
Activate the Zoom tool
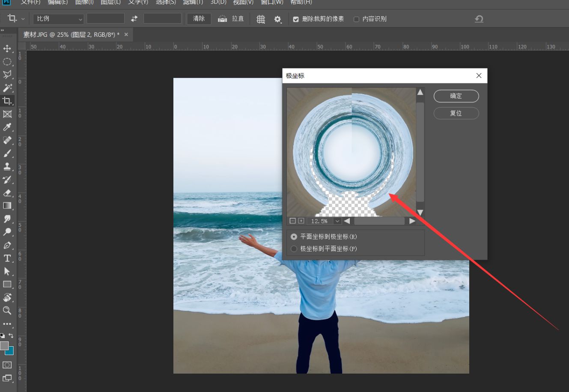coord(6,311)
